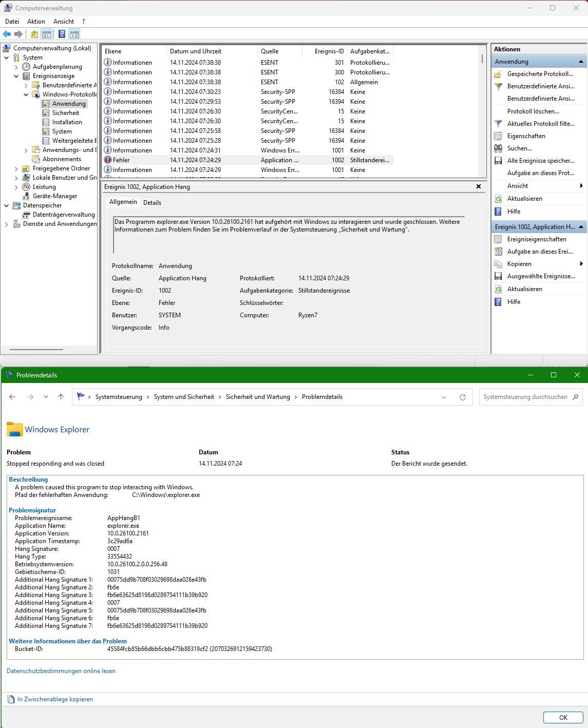The width and height of the screenshot is (588, 728).
Task: Click the Kopieren icon in actions
Action: click(x=498, y=264)
